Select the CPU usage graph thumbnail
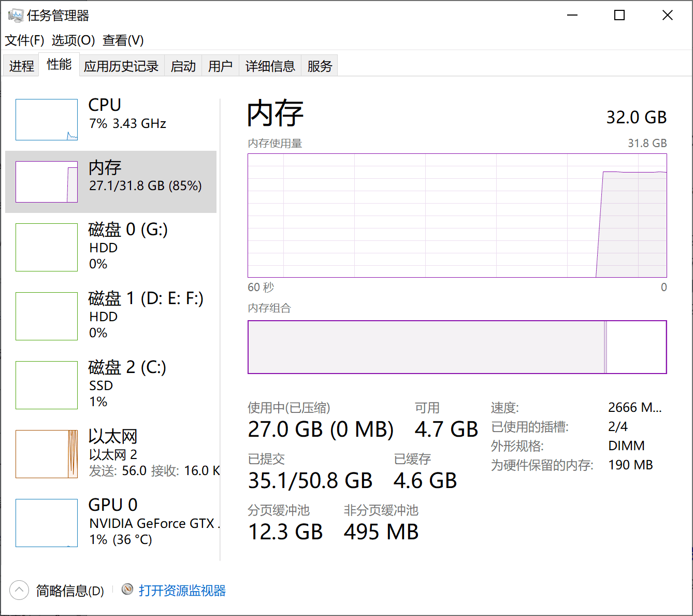The image size is (693, 616). (47, 120)
